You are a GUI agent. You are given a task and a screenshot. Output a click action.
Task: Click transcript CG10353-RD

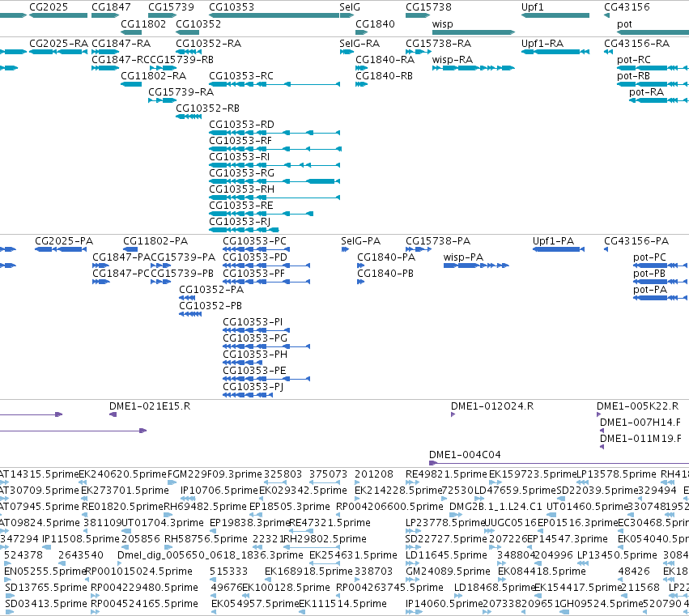coord(274,132)
